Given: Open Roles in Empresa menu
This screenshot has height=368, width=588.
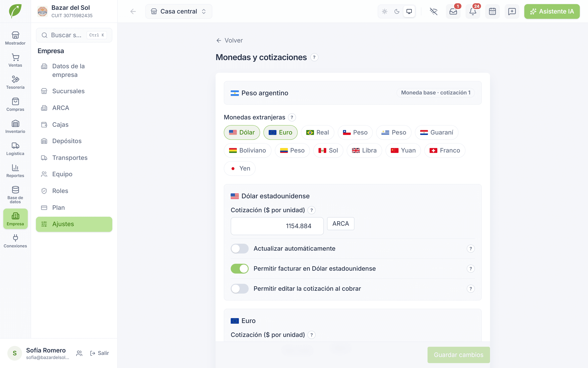Looking at the screenshot, I should click(x=74, y=191).
